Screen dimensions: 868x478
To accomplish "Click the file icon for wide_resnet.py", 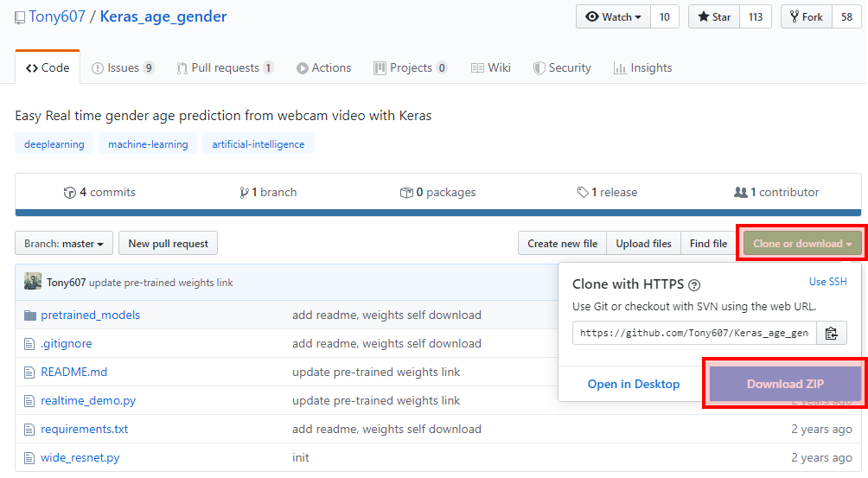I will [29, 458].
